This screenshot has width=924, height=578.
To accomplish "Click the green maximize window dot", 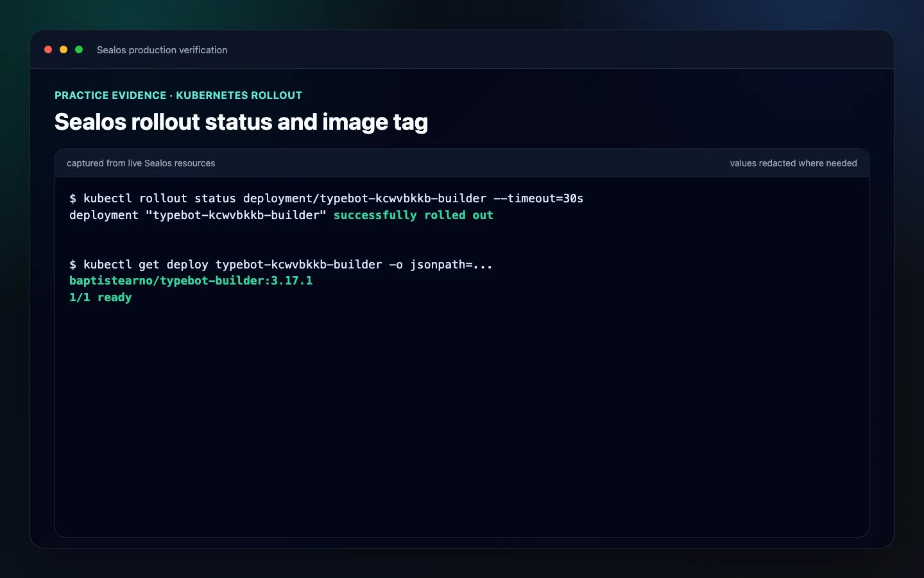I will tap(79, 49).
